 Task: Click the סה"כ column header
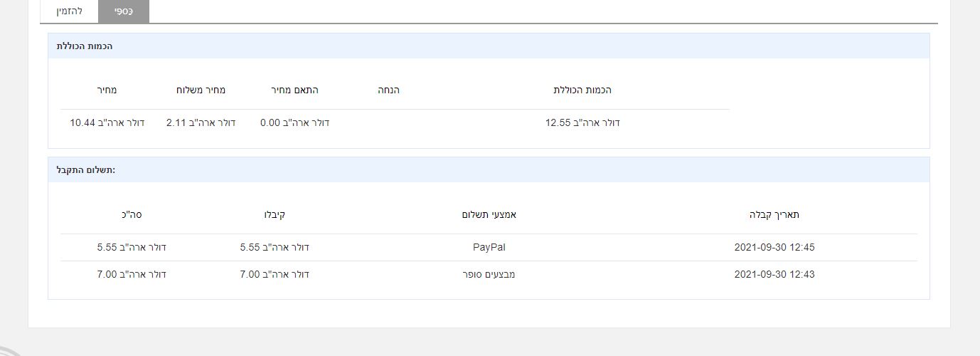click(x=132, y=215)
